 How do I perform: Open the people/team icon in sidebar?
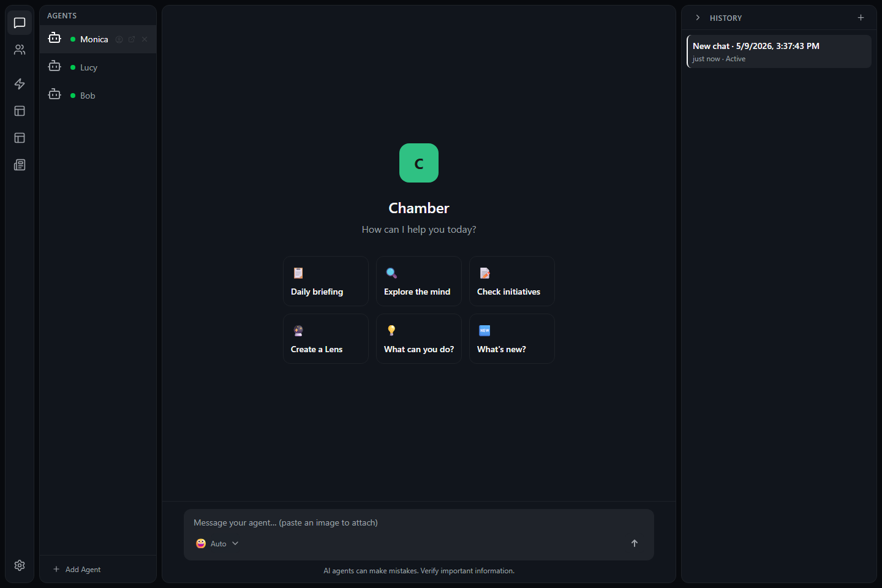pos(20,50)
